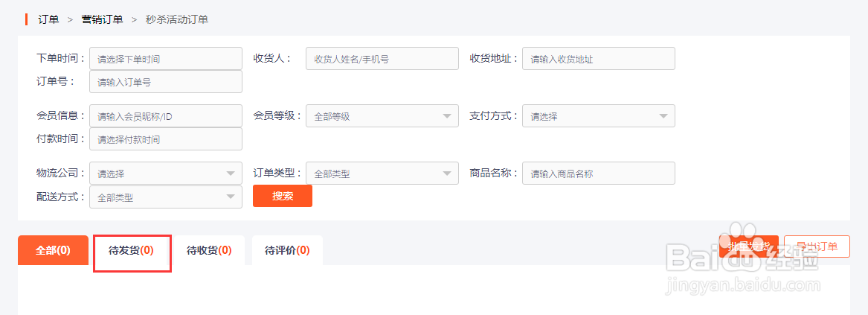This screenshot has height=315, width=868.
Task: Switch to the 全部(0) tab
Action: (x=53, y=250)
